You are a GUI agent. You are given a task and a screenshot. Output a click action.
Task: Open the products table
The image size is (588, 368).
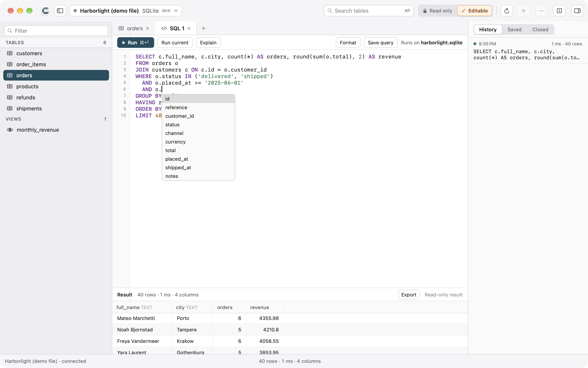56,86
